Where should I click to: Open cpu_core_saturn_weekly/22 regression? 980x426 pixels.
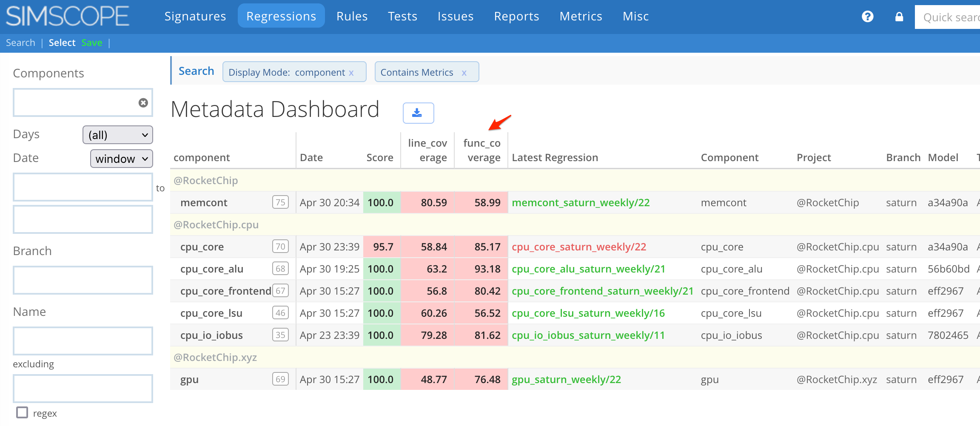point(579,247)
